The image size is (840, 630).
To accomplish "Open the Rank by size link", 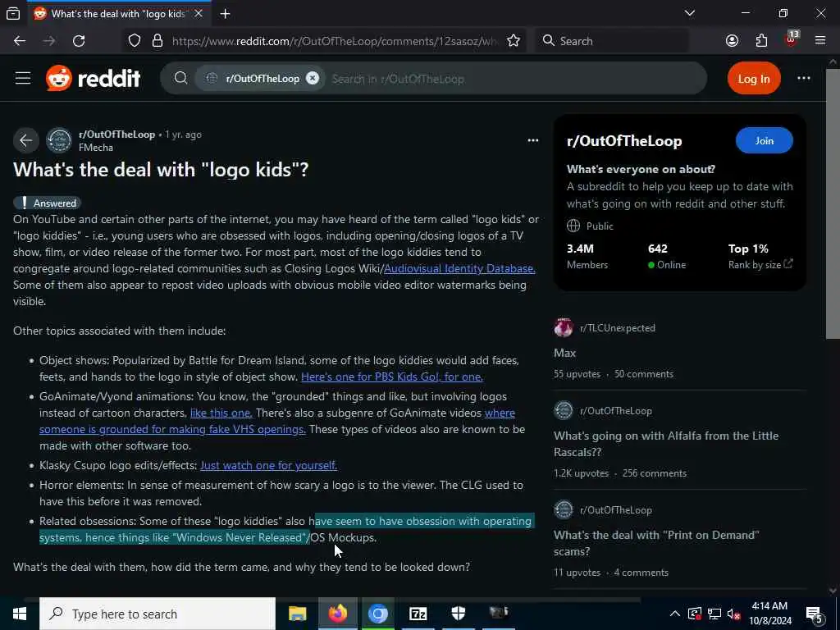I will click(x=760, y=265).
